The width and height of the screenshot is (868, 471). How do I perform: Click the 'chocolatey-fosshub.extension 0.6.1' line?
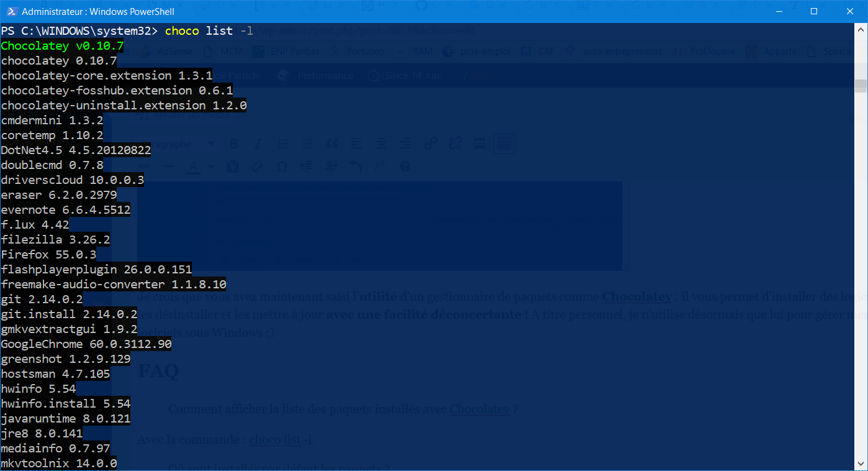point(117,91)
